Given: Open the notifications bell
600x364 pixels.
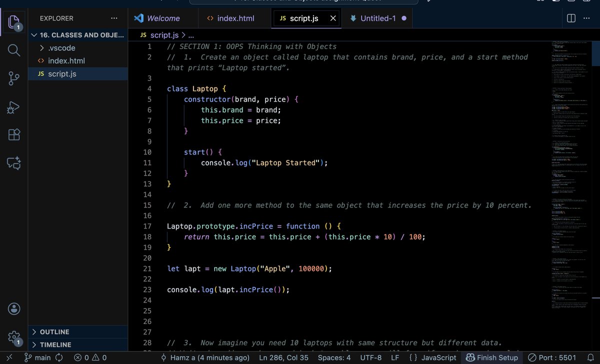Looking at the screenshot, I should click(589, 357).
